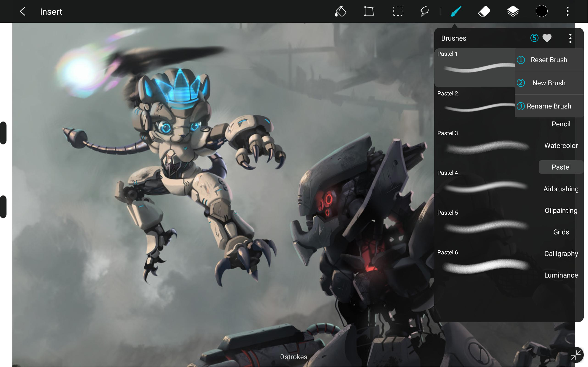Select the smudge finger tool
Image resolution: width=588 pixels, height=367 pixels.
[425, 11]
